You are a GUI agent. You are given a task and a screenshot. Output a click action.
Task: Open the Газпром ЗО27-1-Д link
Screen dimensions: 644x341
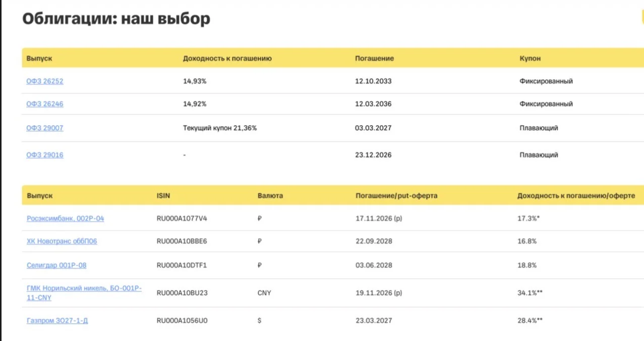pos(57,320)
